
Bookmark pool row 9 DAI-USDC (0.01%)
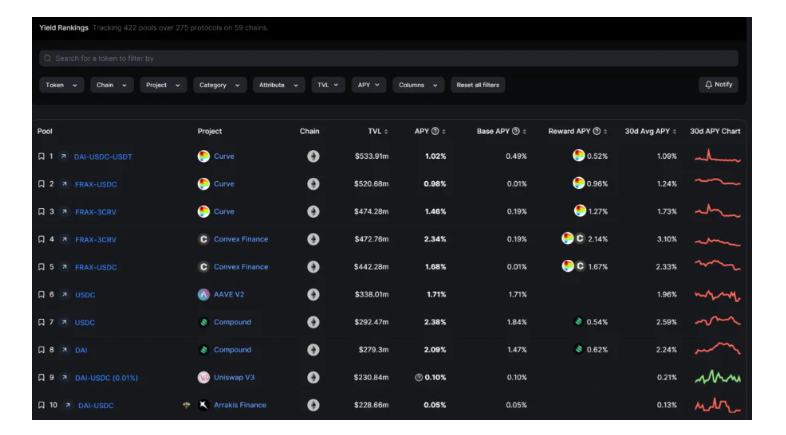click(x=41, y=377)
